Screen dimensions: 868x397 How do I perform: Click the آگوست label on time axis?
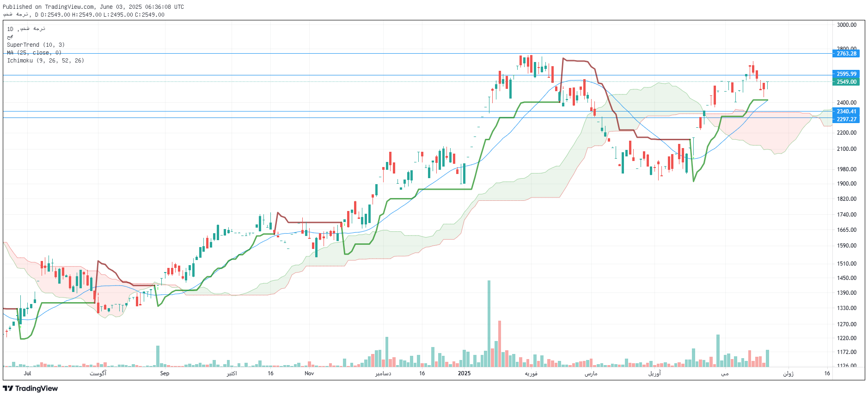tap(98, 373)
